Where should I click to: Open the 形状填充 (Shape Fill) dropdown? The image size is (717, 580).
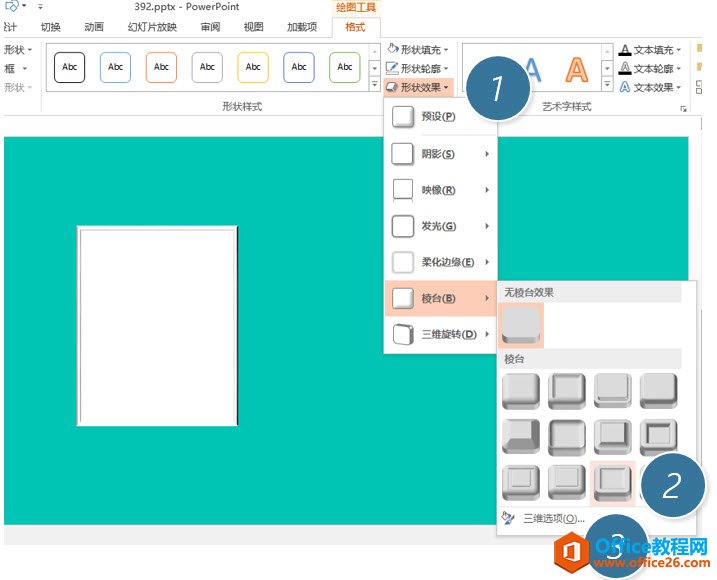coord(419,49)
